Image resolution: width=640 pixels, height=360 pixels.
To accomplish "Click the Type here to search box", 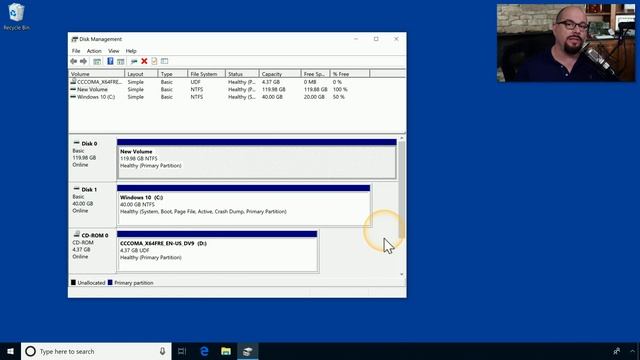I will (96, 351).
